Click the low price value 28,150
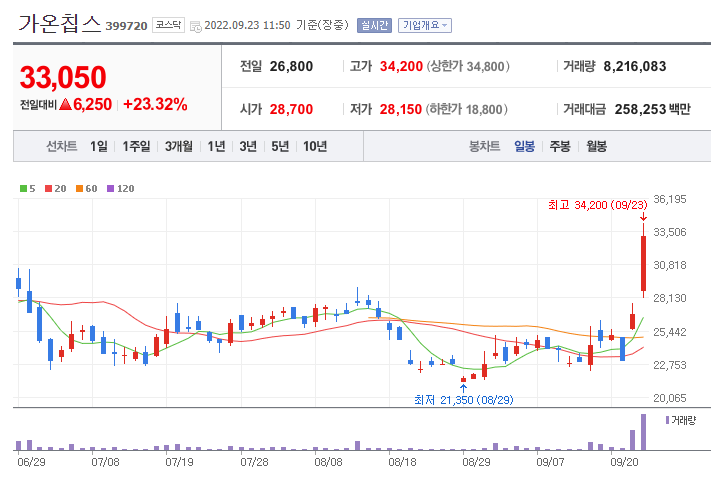 400,109
